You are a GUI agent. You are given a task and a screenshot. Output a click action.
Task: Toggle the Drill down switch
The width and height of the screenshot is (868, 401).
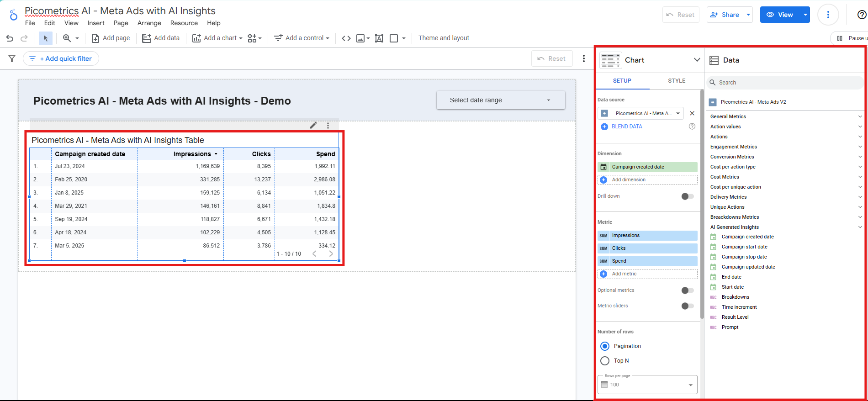tap(687, 196)
